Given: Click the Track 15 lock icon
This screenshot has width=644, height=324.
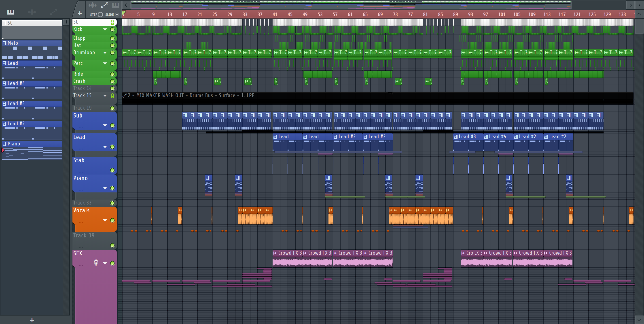Looking at the screenshot, I should tap(112, 96).
